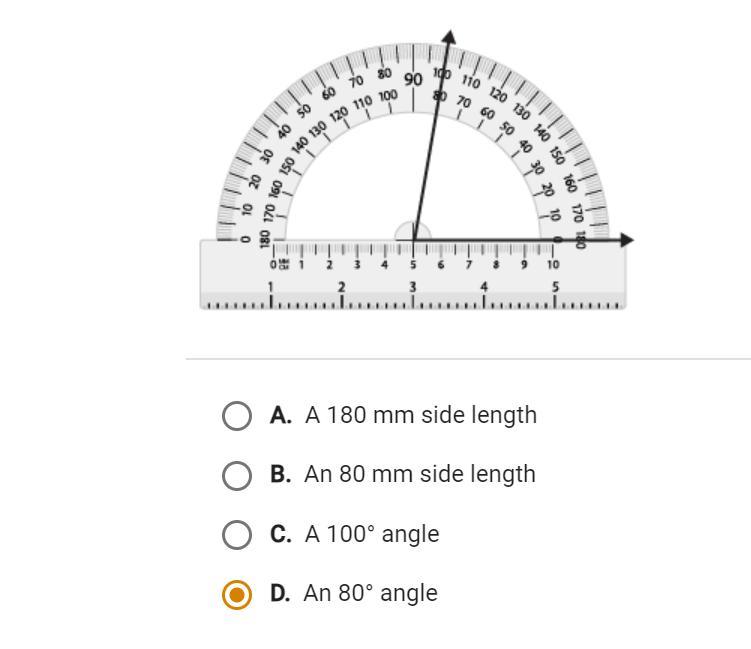Choose the option C radio button
Image resolution: width=751 pixels, height=649 pixels.
237,535
